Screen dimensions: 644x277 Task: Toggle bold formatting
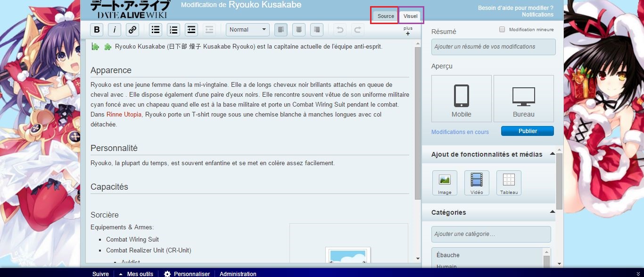pos(97,30)
